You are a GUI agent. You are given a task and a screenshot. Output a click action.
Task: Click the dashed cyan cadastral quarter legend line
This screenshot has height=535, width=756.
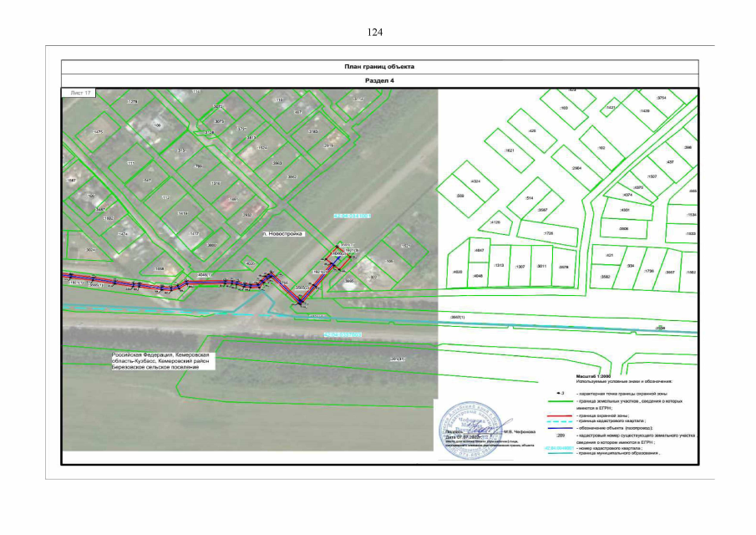coord(559,420)
